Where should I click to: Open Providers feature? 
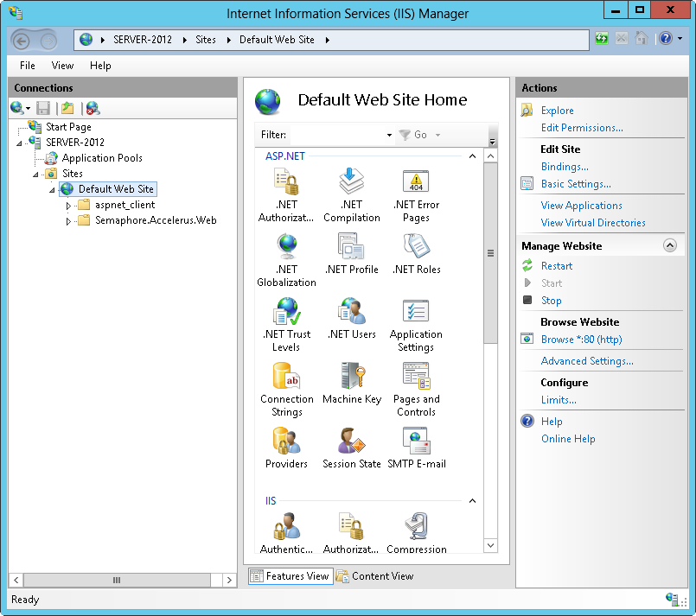pyautogui.click(x=286, y=448)
